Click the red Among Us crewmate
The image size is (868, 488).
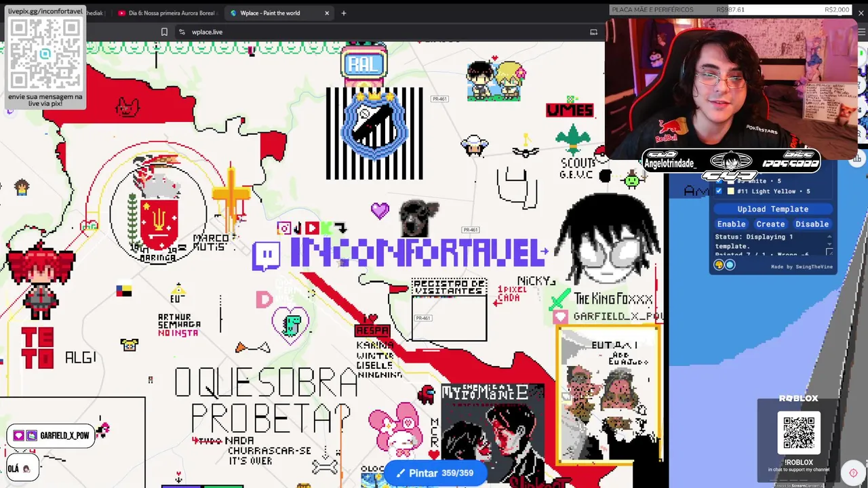[426, 394]
